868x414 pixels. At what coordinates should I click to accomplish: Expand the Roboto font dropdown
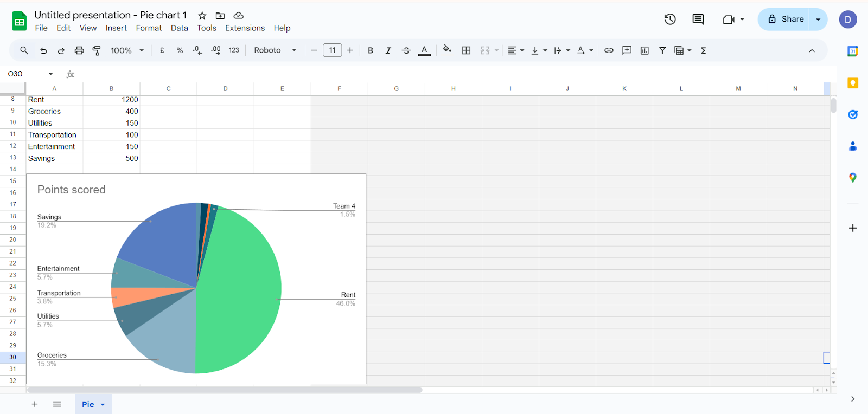coord(275,50)
